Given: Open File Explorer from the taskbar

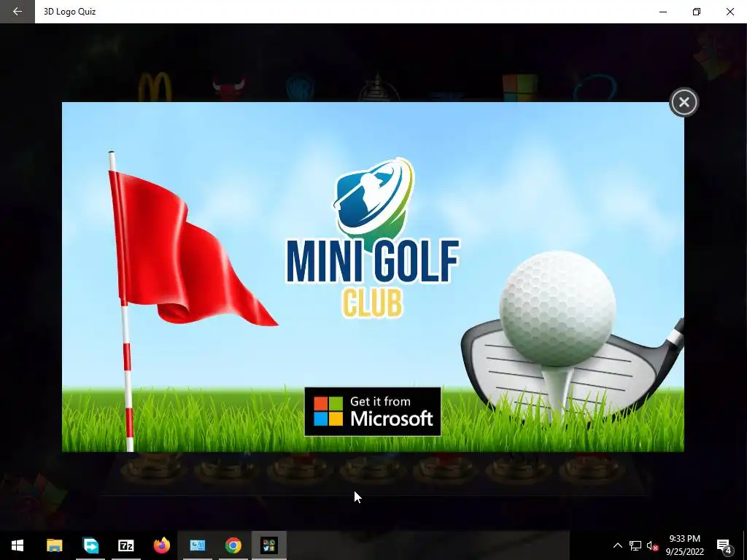Looking at the screenshot, I should click(54, 545).
